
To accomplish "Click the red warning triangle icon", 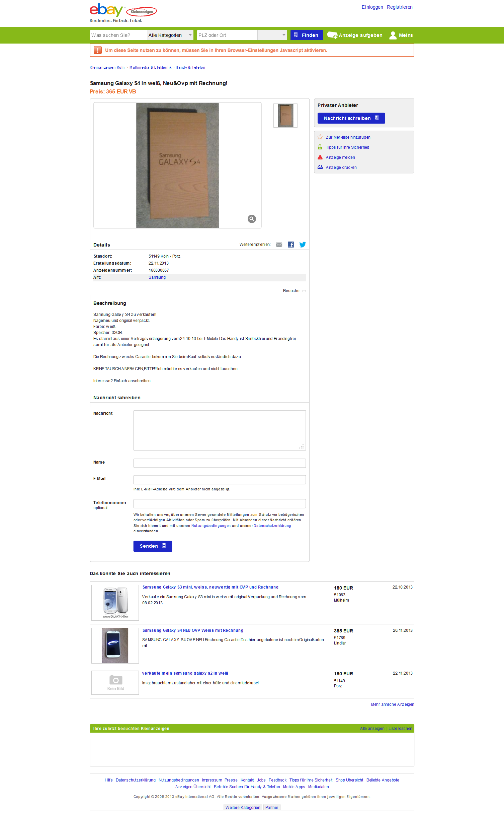I will coord(320,157).
